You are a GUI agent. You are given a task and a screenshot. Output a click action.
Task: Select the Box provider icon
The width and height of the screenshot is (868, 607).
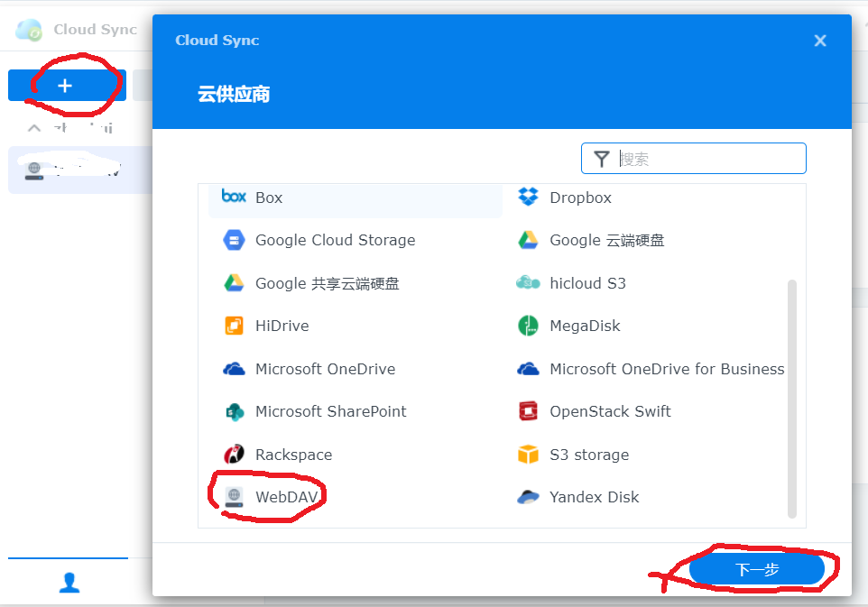pyautogui.click(x=232, y=198)
